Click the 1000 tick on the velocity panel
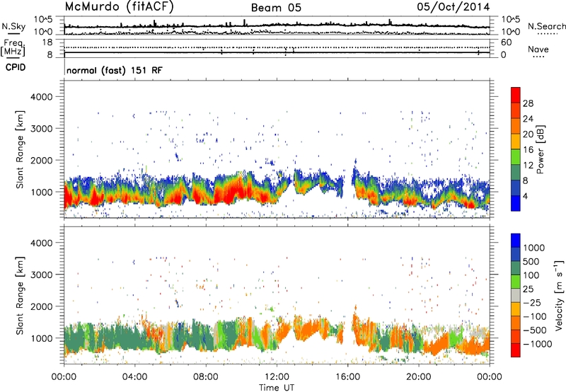 click(x=42, y=338)
